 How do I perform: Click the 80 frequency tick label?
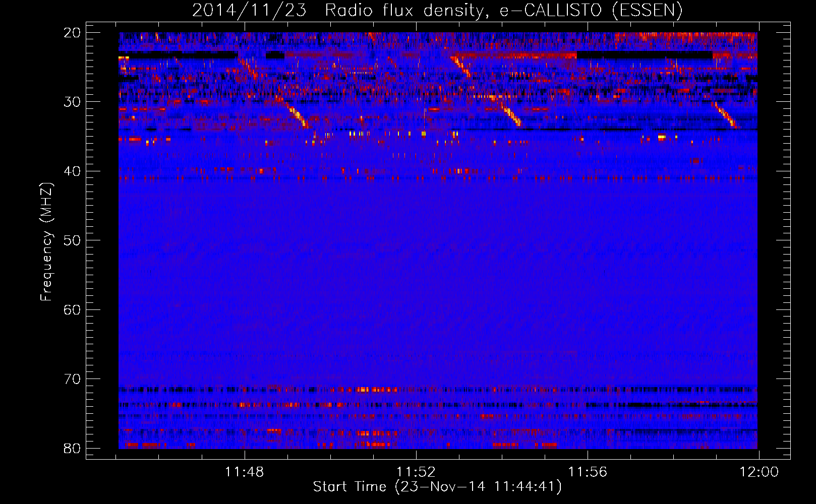73,448
